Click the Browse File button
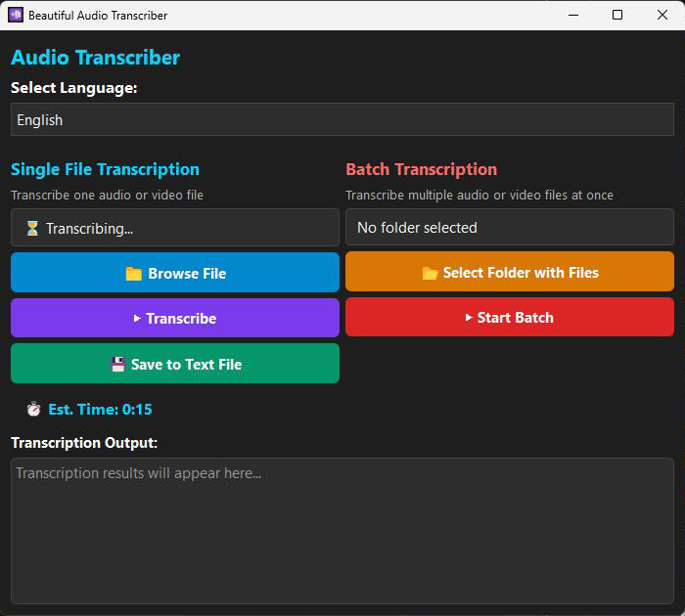Screen dimensions: 685x616 [x=175, y=273]
